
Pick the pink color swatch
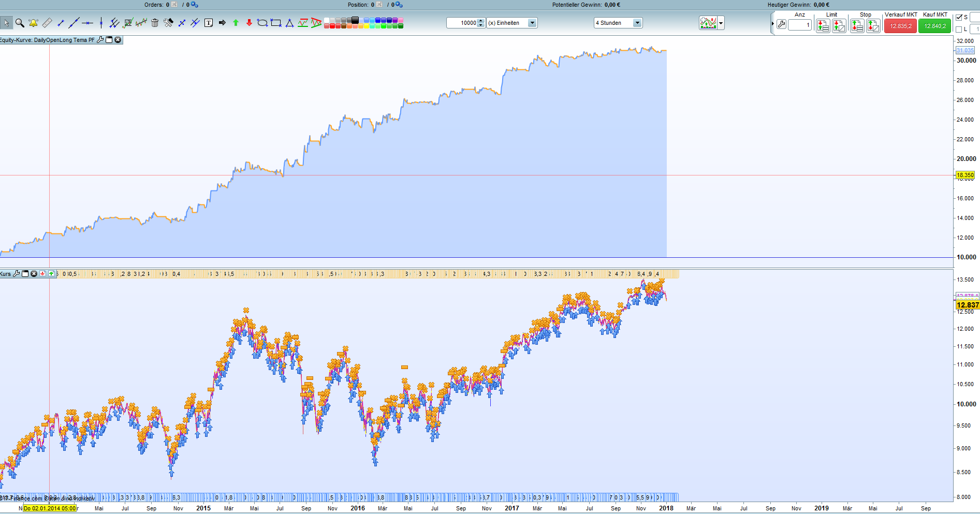pos(401,20)
